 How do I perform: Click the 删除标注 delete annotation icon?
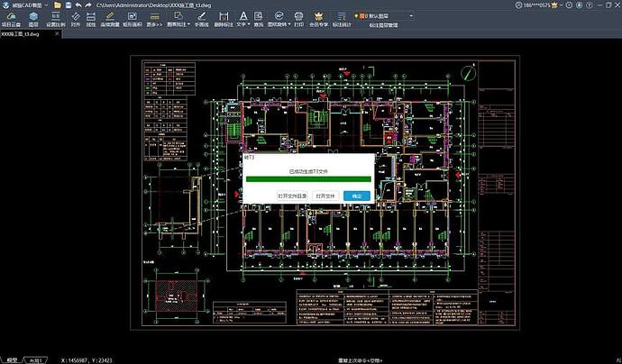pos(223,19)
